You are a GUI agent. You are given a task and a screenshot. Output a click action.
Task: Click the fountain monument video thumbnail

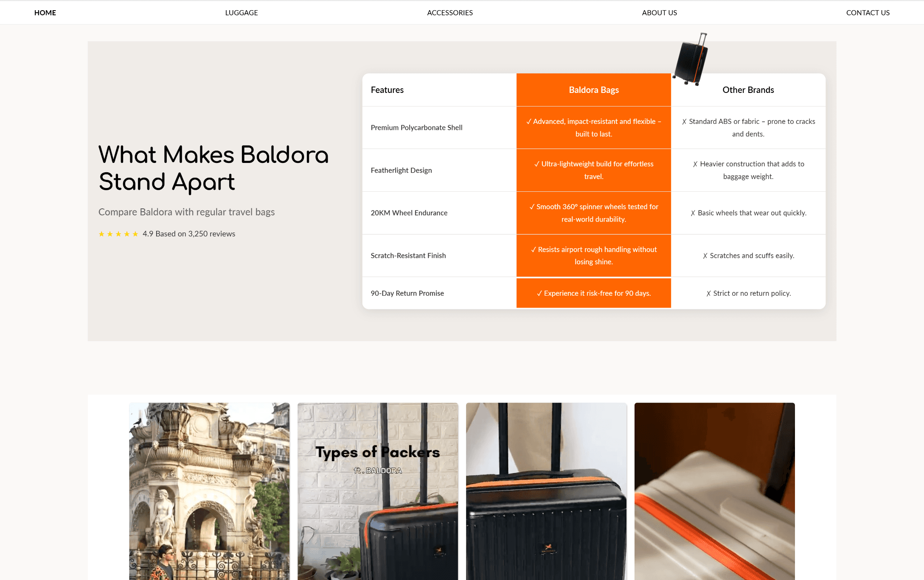(x=209, y=491)
